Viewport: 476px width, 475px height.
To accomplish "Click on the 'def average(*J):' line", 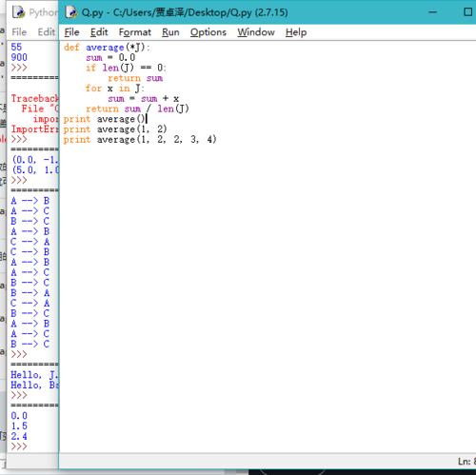I will click(107, 48).
